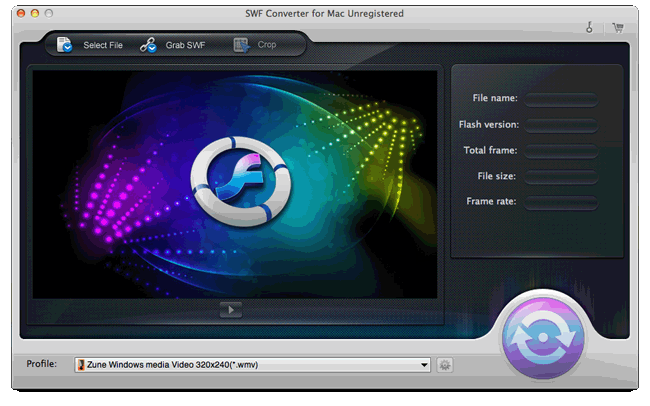650x406 pixels.
Task: Open the shopping cart purchase icon
Action: pyautogui.click(x=618, y=28)
